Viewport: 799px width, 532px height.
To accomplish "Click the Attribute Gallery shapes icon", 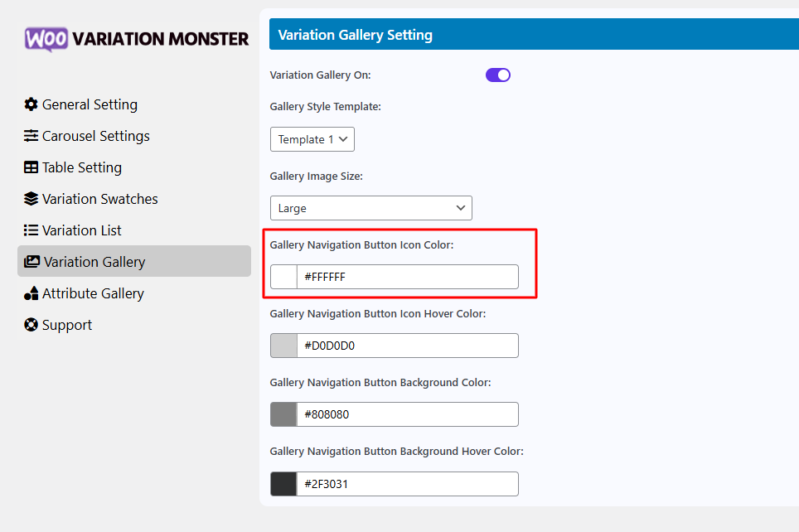I will coord(31,293).
